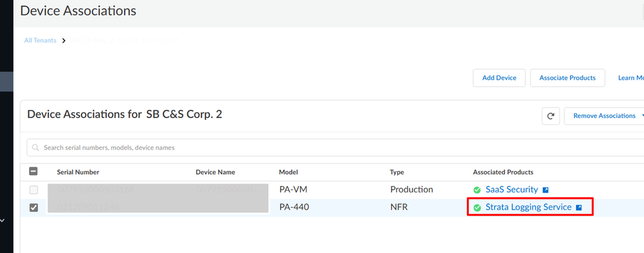Click the refresh icon button
The image size is (644, 253).
point(551,116)
